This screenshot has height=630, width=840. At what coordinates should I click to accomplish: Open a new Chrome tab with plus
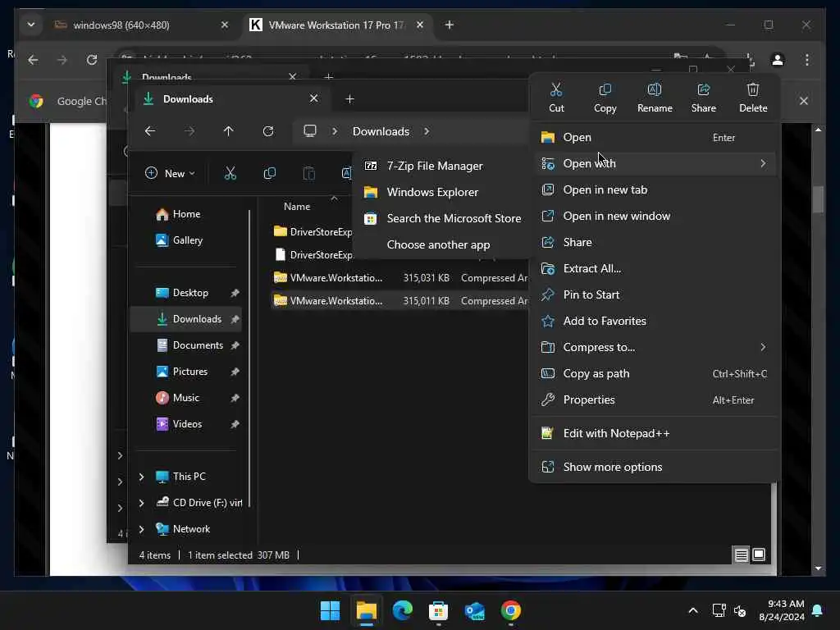pyautogui.click(x=450, y=25)
